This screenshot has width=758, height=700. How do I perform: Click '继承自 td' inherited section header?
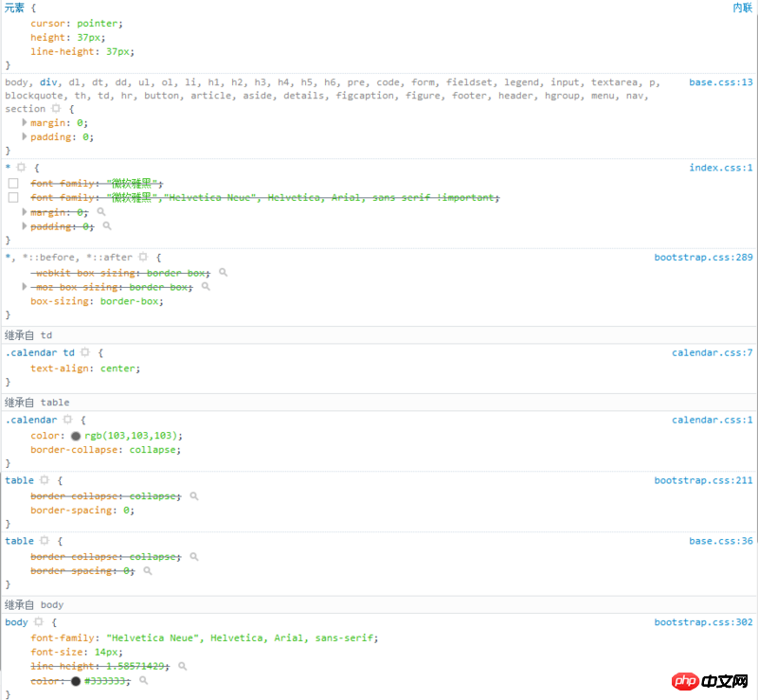[x=28, y=335]
